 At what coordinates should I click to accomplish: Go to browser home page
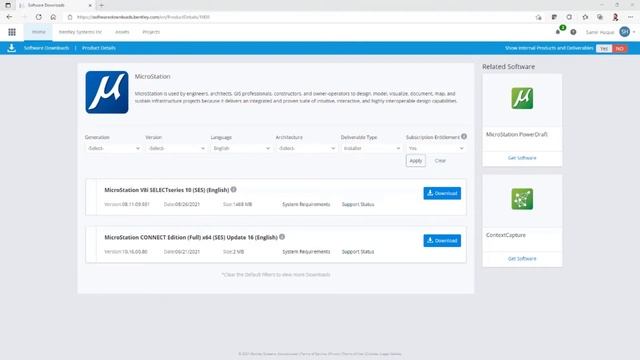[53, 17]
